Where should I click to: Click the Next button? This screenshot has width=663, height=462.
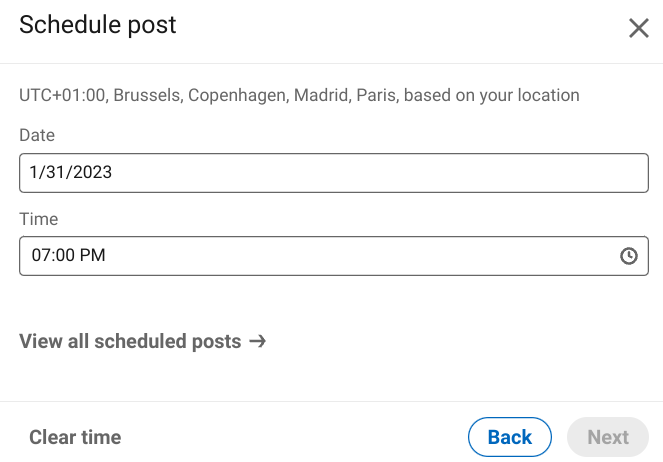coord(608,437)
